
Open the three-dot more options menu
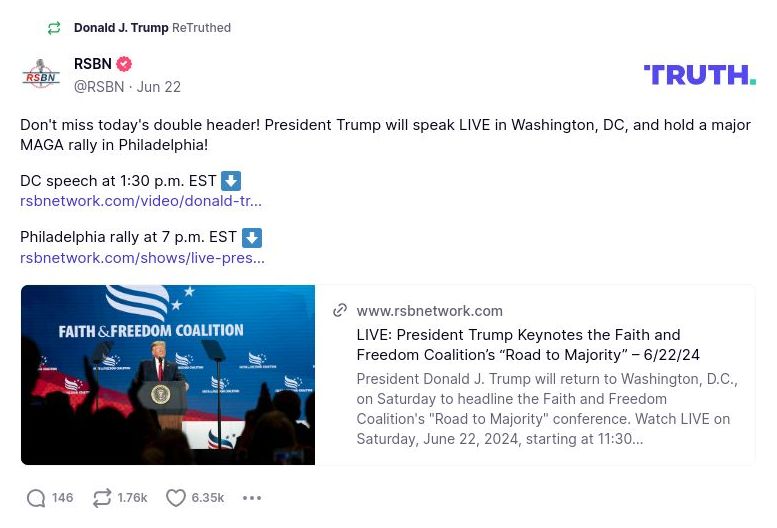[x=252, y=498]
